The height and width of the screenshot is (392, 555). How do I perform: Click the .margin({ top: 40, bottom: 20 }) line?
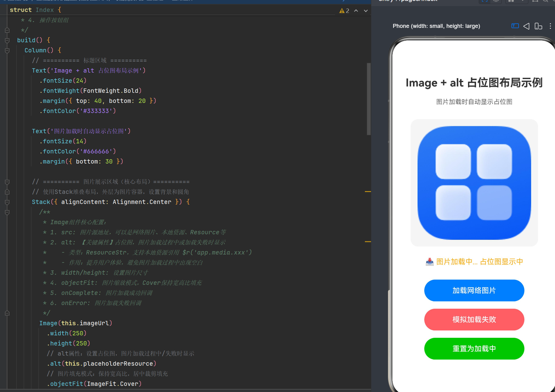pos(98,101)
